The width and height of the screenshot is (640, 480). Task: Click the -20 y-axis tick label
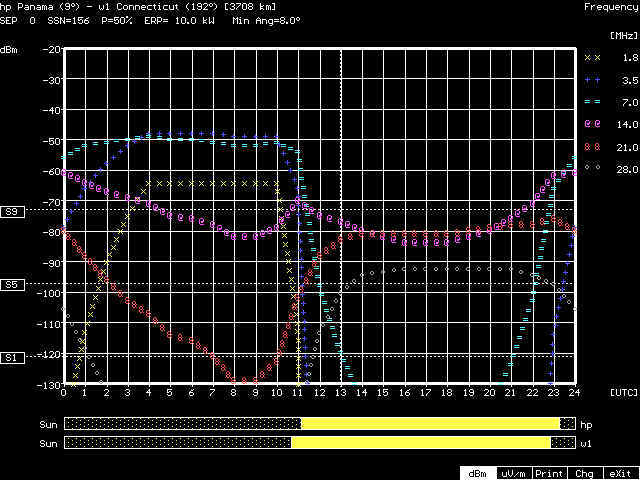[x=52, y=49]
